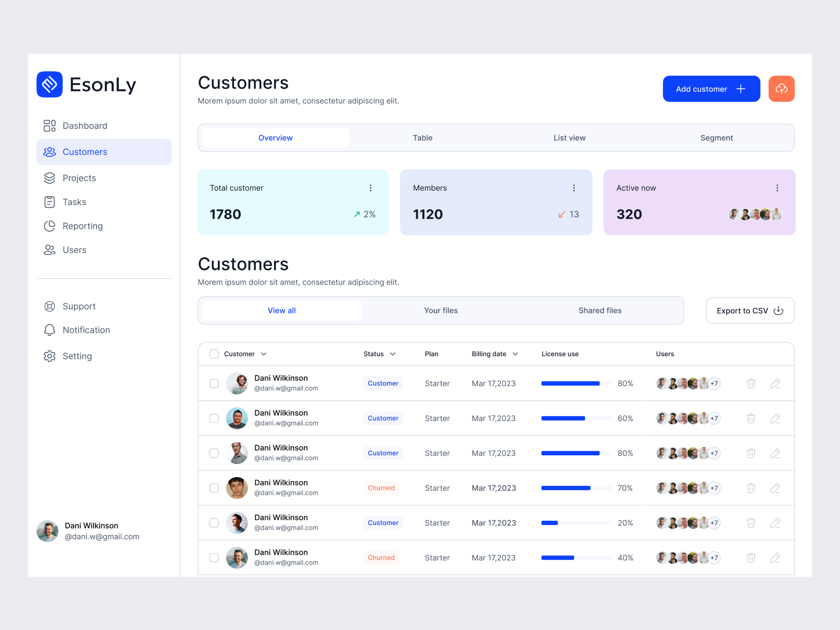Delete Dani Wilkinson's first row via trash icon
This screenshot has width=840, height=630.
point(751,383)
